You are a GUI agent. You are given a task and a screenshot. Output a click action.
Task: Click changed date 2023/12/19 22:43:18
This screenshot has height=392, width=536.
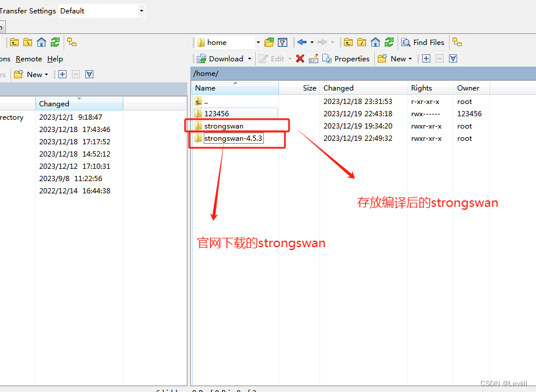[358, 114]
